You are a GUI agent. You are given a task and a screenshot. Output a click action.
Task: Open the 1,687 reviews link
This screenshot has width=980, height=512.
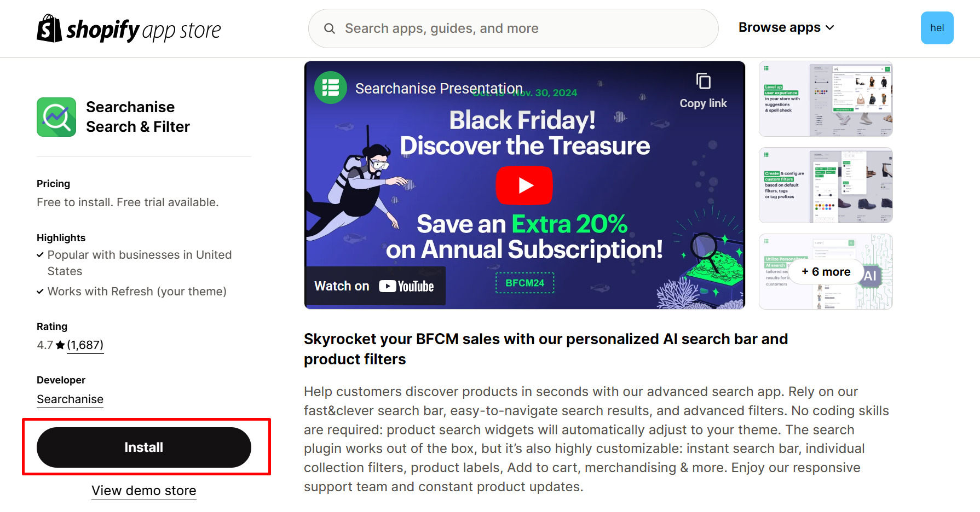point(85,345)
